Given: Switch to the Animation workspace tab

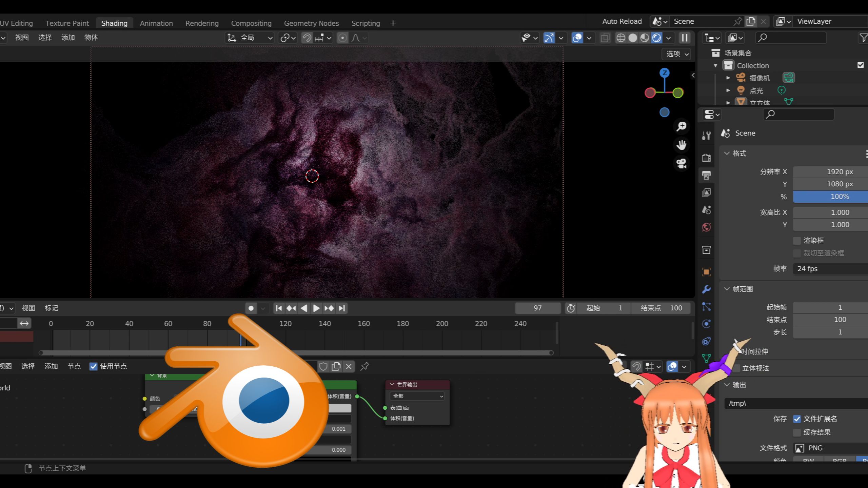Looking at the screenshot, I should [x=156, y=23].
